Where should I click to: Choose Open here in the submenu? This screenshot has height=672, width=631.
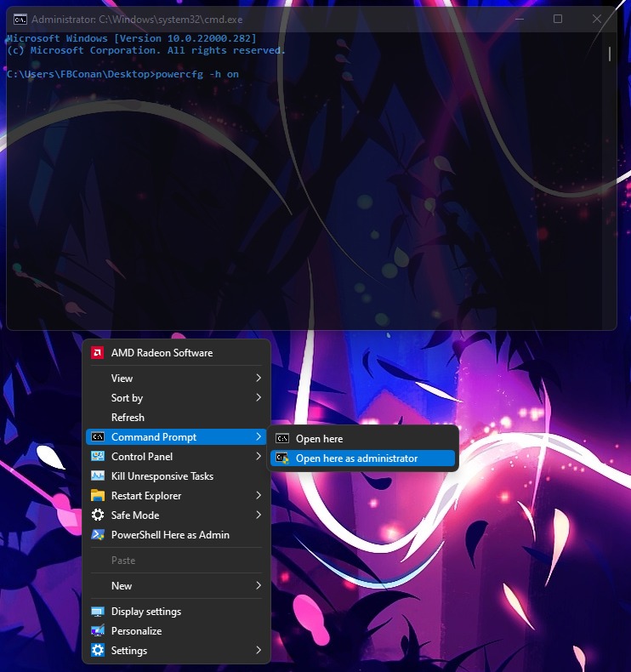(362, 439)
